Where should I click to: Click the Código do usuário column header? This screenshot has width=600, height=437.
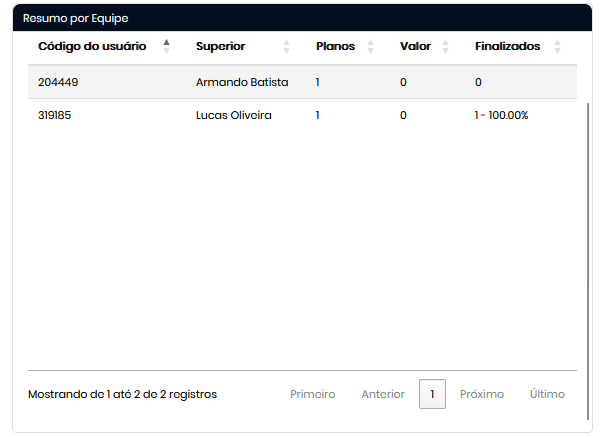point(92,46)
